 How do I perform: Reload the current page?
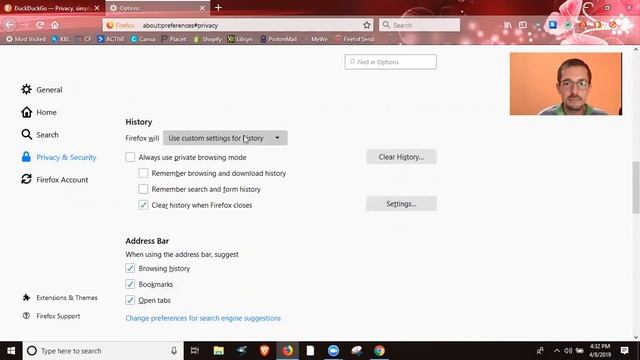(40, 25)
